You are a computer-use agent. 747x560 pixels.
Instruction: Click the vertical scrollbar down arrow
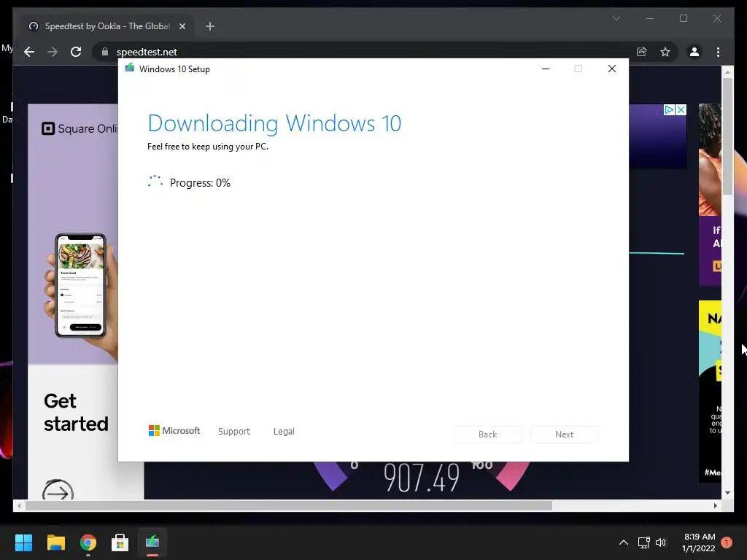[727, 493]
